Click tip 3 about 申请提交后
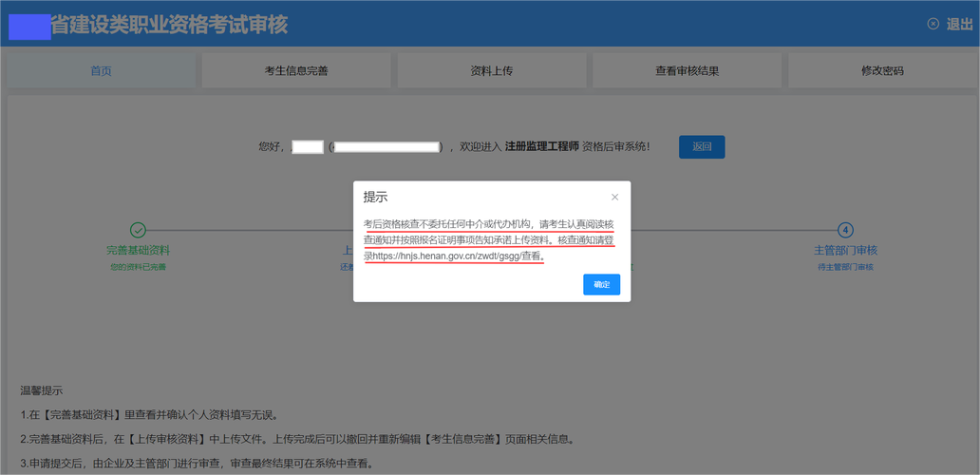The width and height of the screenshot is (980, 475). (197, 464)
